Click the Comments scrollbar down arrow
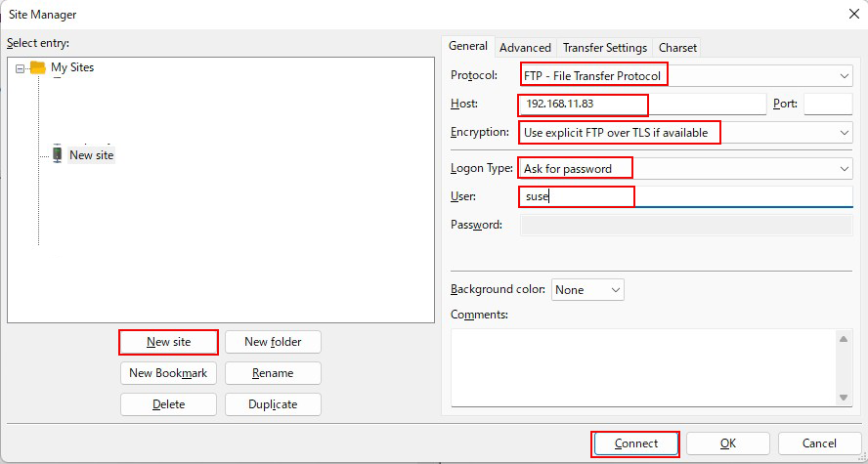Screen dimensions: 868x464 (x=844, y=397)
